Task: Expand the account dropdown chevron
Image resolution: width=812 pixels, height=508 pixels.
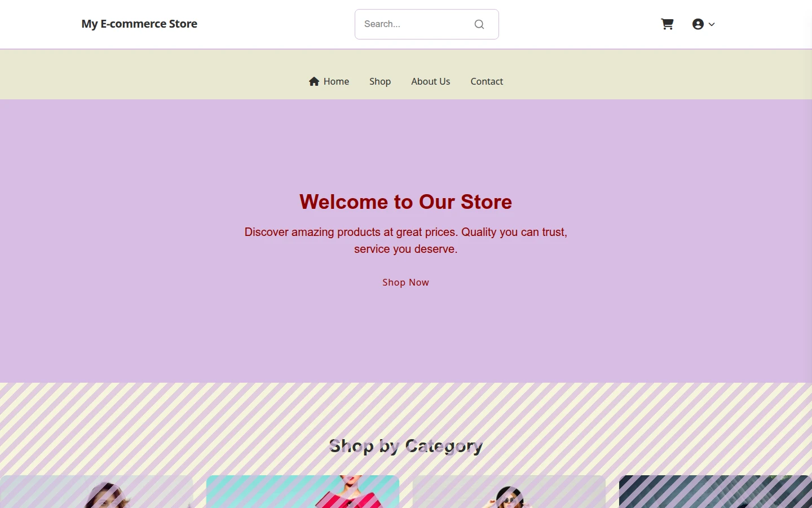Action: coord(712,24)
